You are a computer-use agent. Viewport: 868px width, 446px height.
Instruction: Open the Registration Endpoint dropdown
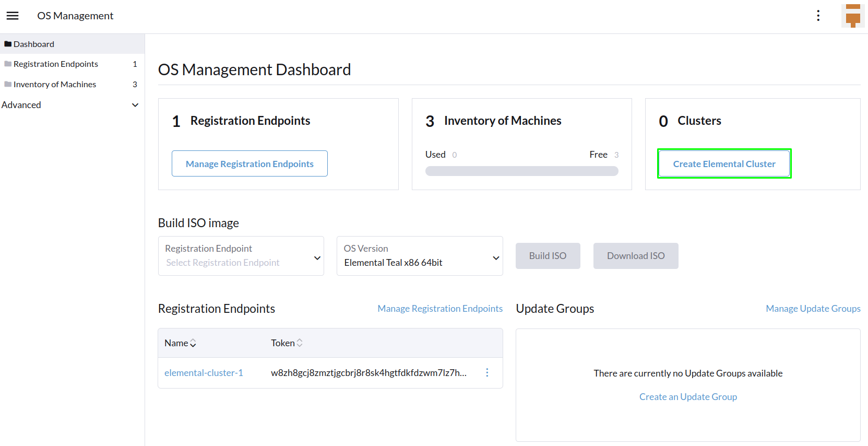(x=241, y=256)
